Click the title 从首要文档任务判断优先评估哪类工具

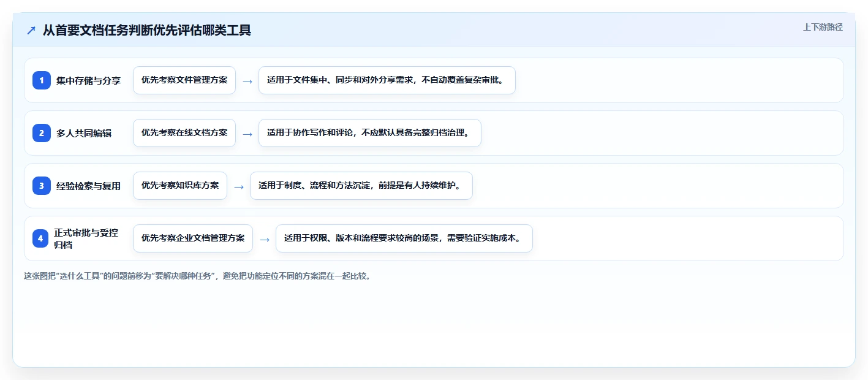tap(147, 30)
